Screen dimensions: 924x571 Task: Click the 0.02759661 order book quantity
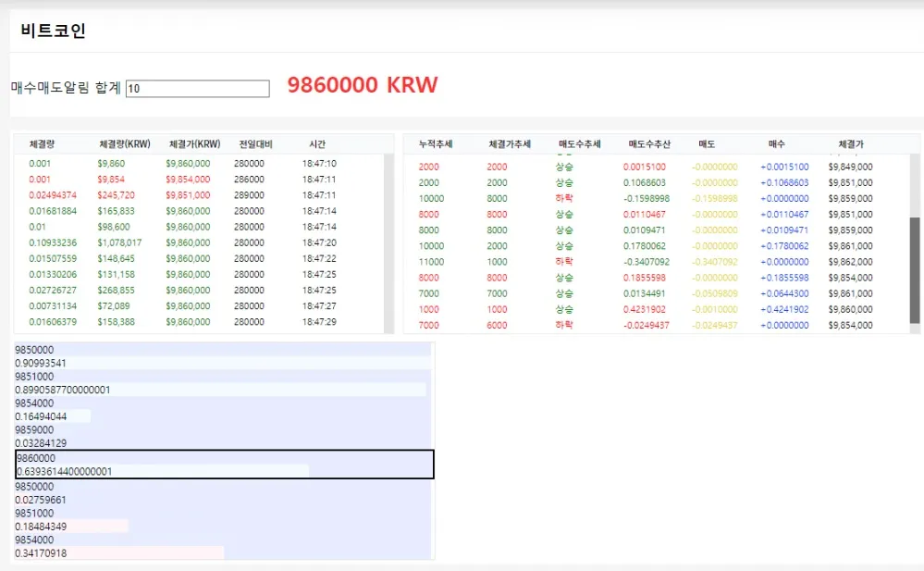click(41, 501)
